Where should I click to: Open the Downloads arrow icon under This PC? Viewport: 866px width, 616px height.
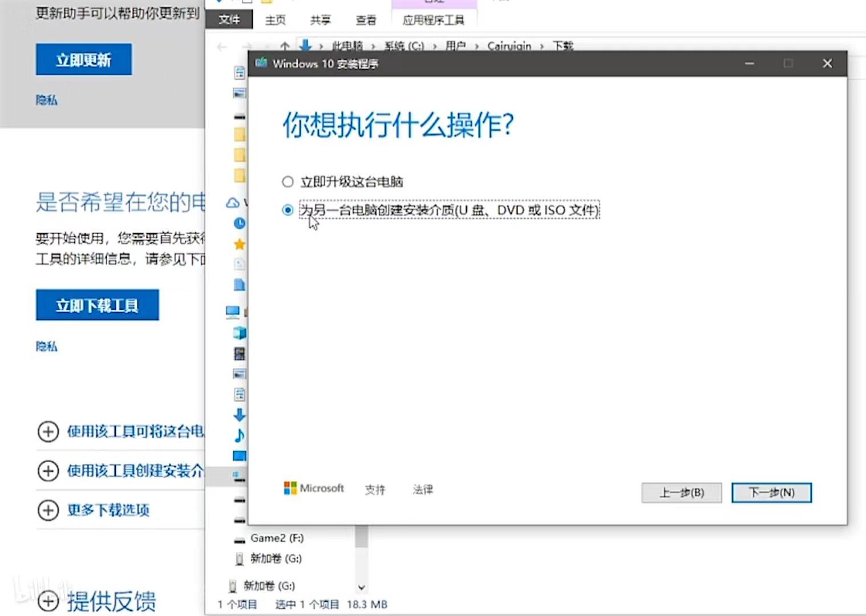pyautogui.click(x=240, y=415)
